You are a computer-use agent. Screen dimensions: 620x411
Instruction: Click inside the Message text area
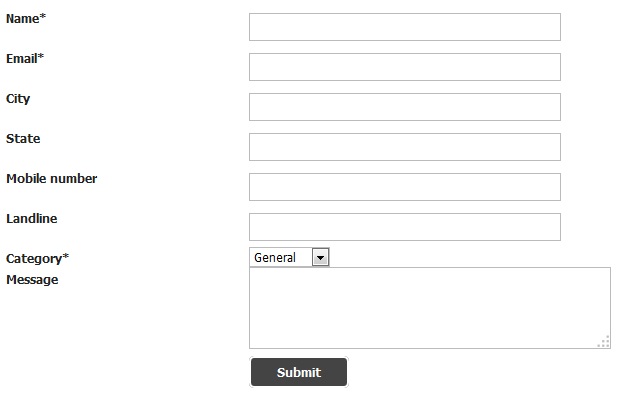pos(430,308)
